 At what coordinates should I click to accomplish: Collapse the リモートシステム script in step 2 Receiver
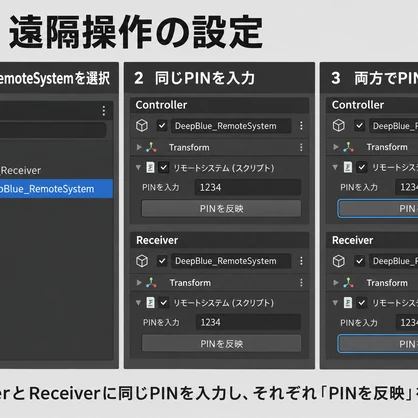tap(138, 303)
